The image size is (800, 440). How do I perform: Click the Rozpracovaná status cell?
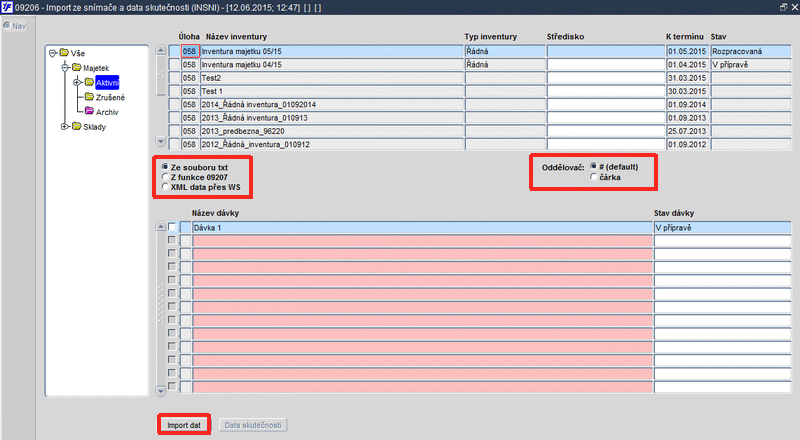coord(751,51)
